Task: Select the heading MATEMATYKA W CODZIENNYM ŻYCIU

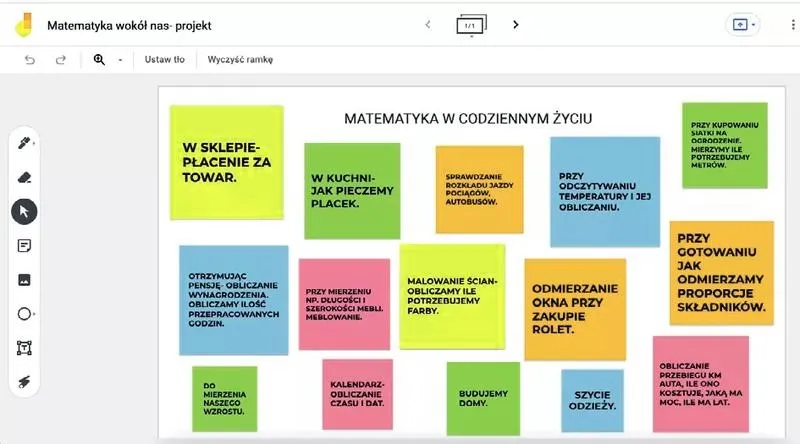Action: click(468, 119)
